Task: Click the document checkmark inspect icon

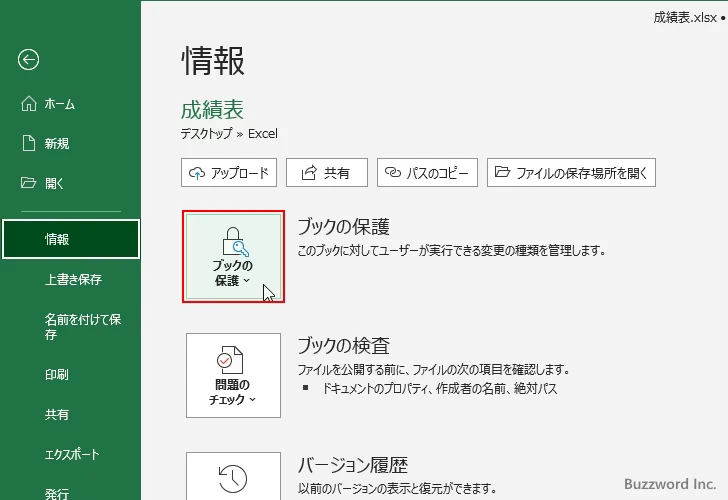Action: coord(230,360)
